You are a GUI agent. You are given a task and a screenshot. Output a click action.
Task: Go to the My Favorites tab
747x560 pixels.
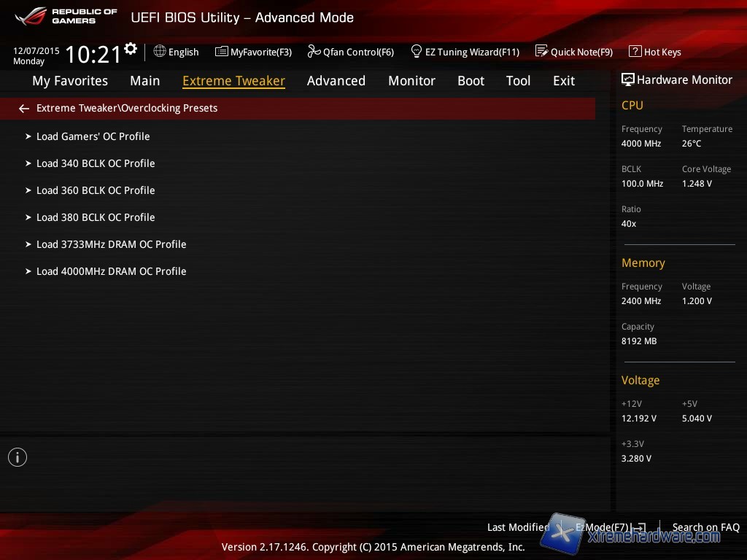(70, 81)
